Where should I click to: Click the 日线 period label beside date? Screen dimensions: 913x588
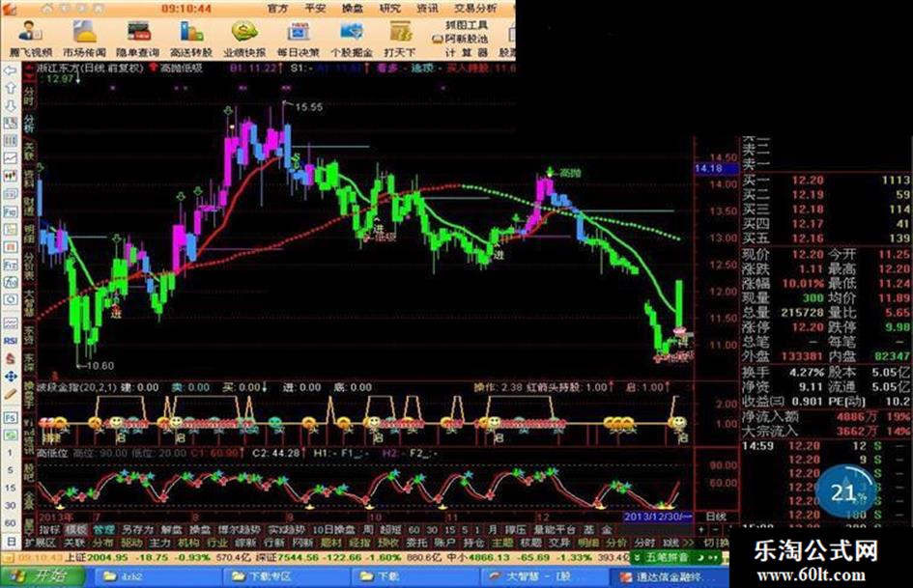(716, 517)
